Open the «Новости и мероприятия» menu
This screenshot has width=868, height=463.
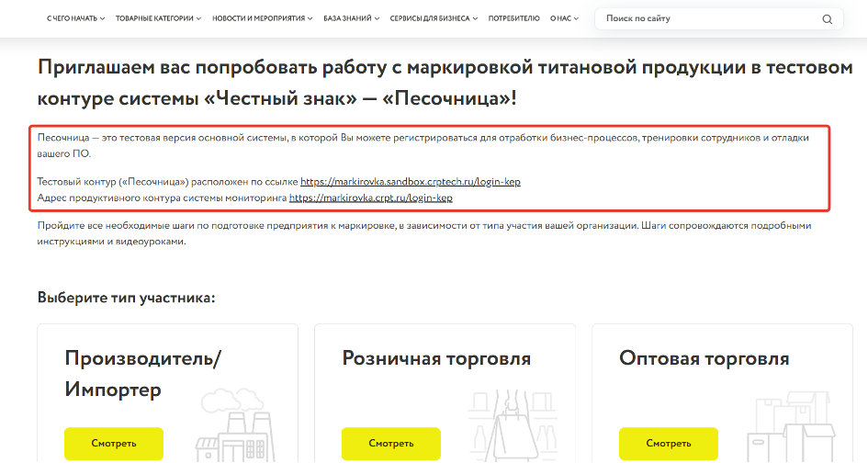coord(259,18)
